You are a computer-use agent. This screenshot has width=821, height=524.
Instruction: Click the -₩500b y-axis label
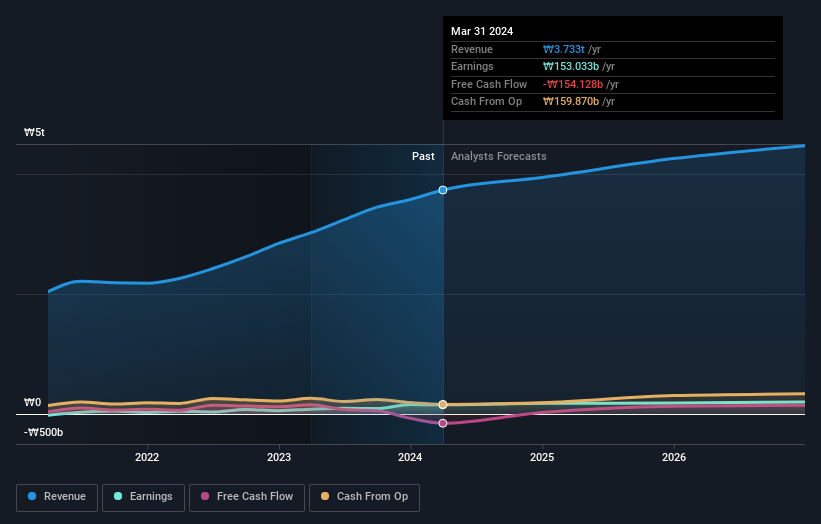pos(43,432)
